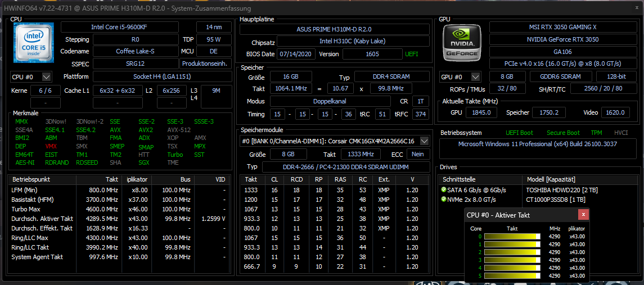Click the red VMX feature label
644x285 pixels.
(x=51, y=146)
